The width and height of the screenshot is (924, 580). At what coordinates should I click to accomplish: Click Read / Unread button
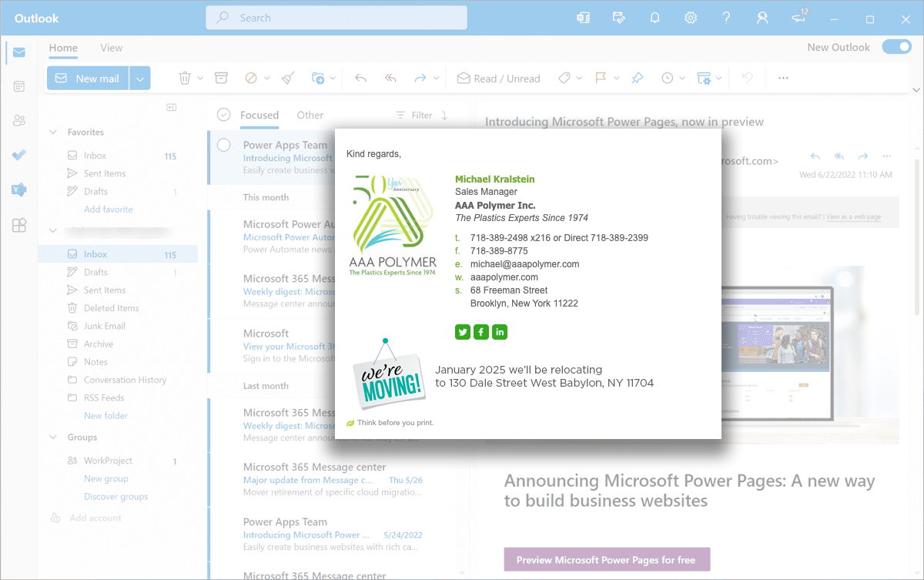pyautogui.click(x=499, y=78)
